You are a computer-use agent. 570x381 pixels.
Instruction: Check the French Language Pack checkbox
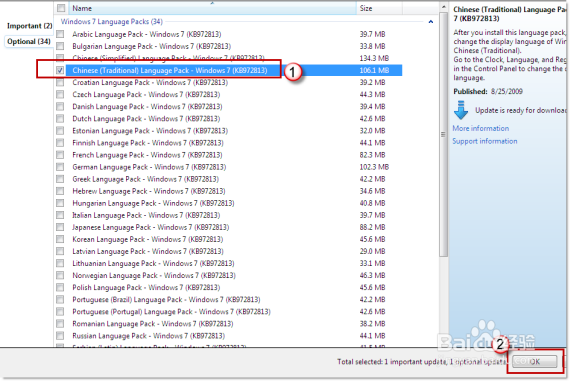60,155
